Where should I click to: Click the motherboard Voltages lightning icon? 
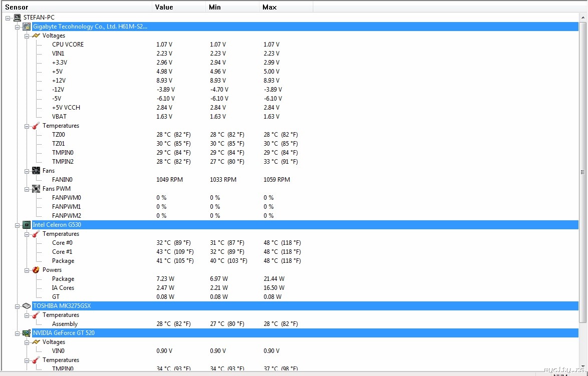click(x=36, y=36)
